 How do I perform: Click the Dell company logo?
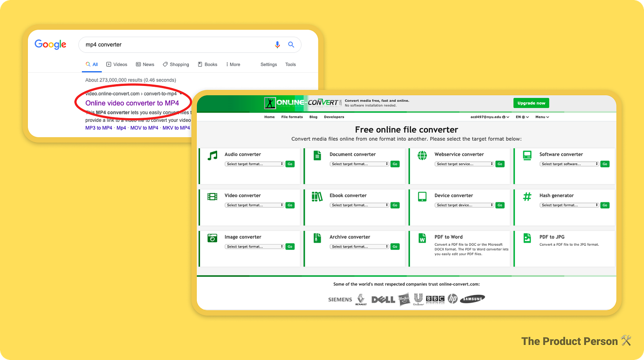tap(383, 299)
